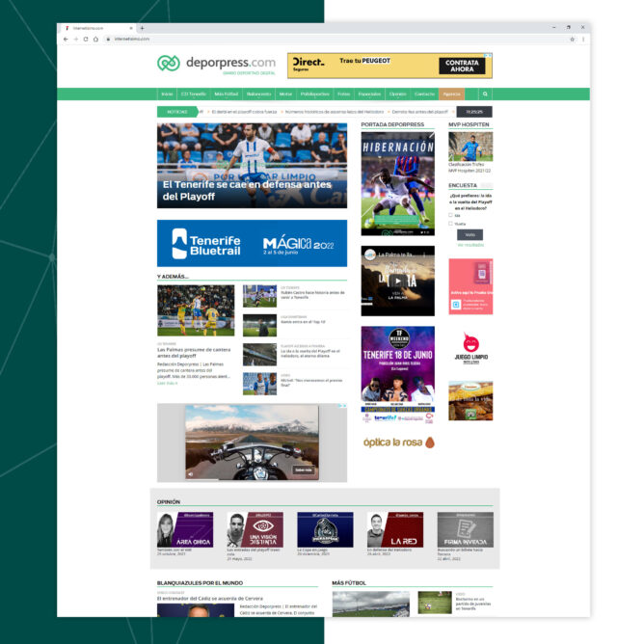The height and width of the screenshot is (644, 644).
Task: Open the Tenerife se cae en defensa headline
Action: (247, 191)
